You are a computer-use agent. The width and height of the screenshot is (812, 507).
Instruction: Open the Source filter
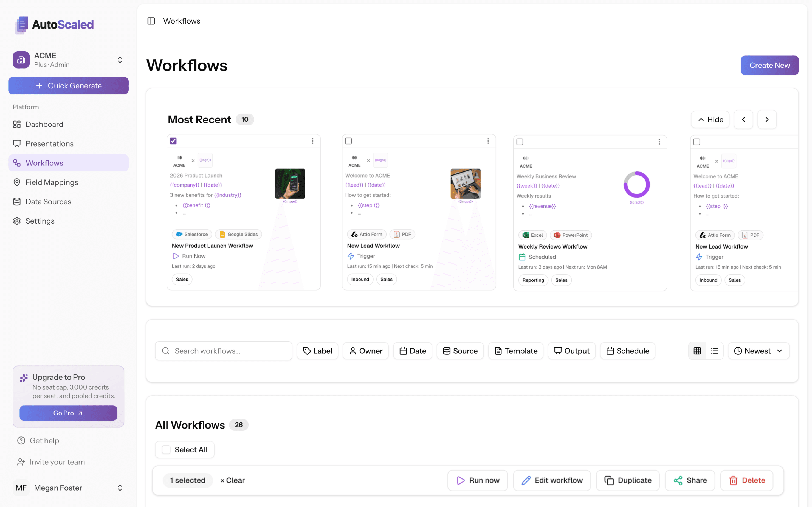460,351
